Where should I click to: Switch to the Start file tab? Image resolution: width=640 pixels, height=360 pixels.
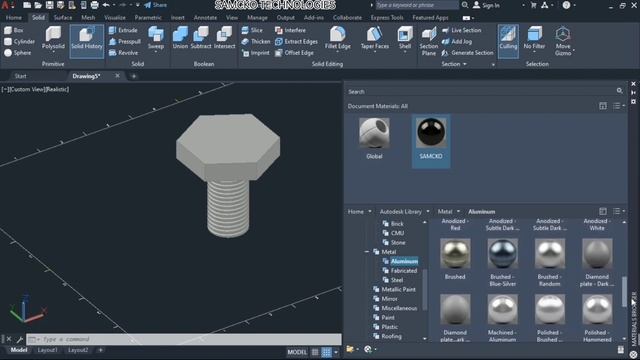tap(20, 76)
